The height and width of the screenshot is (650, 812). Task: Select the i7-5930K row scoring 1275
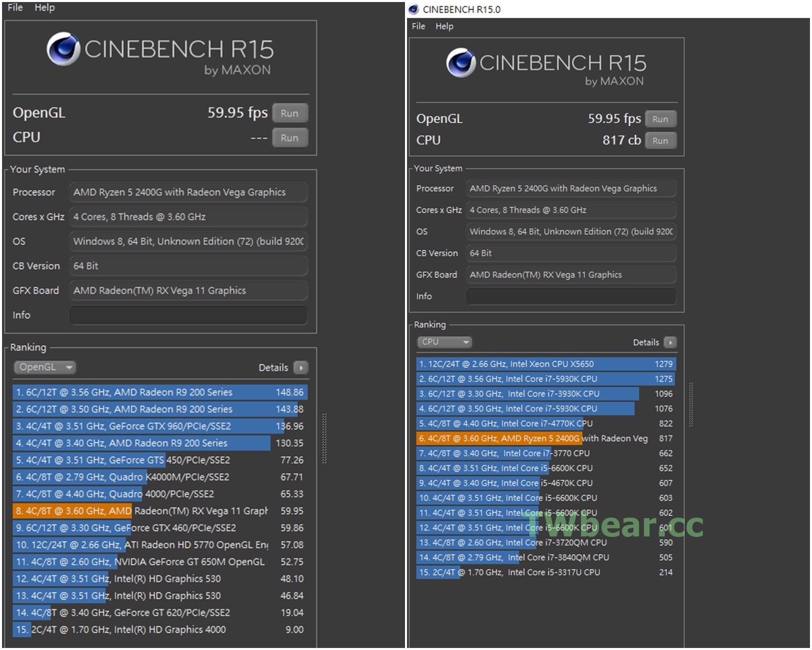(546, 379)
